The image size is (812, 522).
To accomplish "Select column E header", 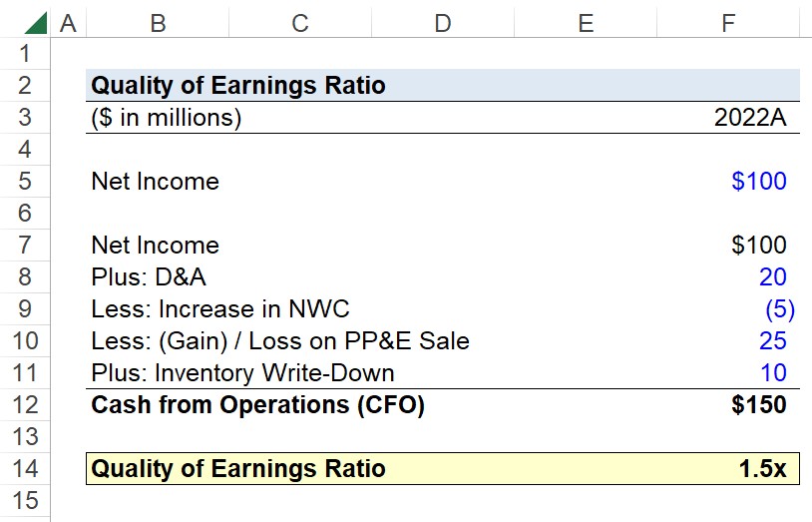I will click(x=586, y=23).
